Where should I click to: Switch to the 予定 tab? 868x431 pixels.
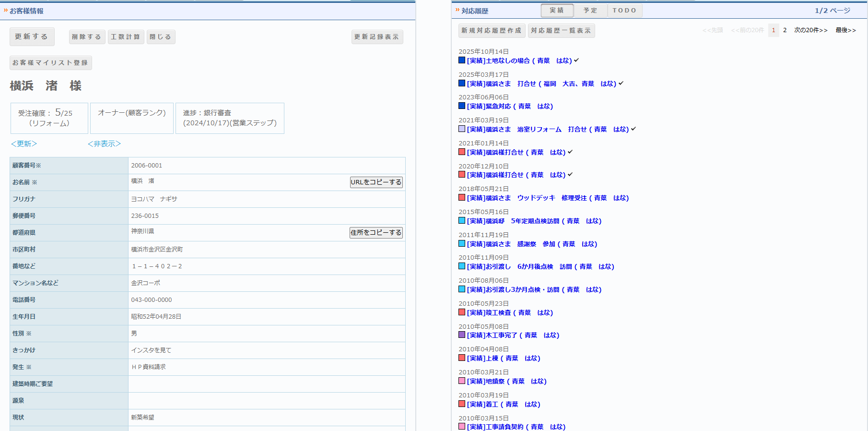[590, 11]
